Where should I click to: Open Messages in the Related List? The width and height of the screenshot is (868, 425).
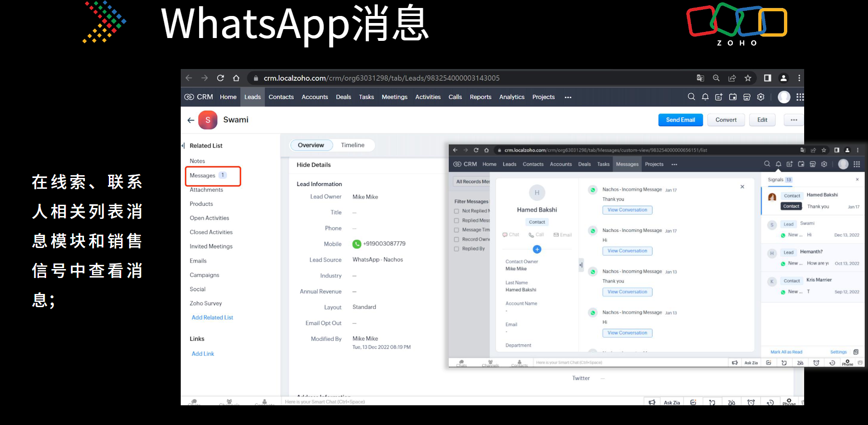click(x=202, y=176)
